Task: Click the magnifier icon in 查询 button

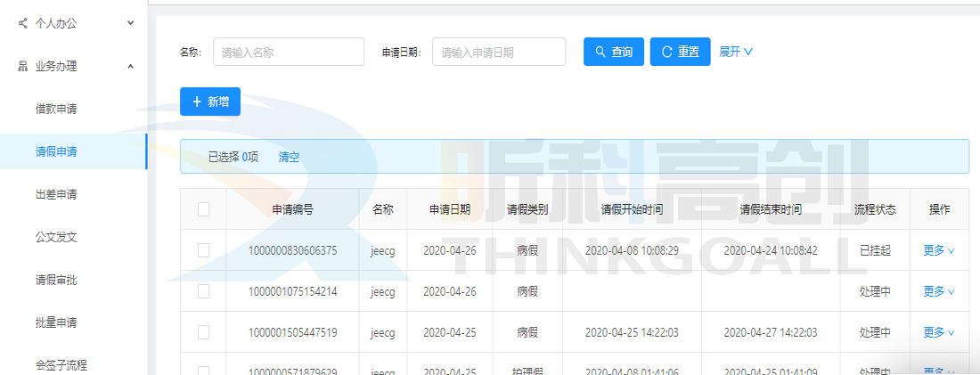Action: click(600, 52)
